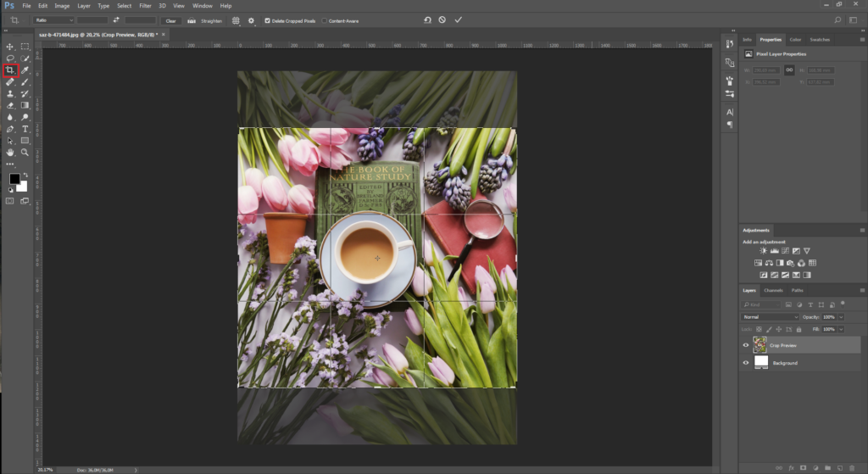
Task: Click the black foreground color swatch
Action: point(14,179)
